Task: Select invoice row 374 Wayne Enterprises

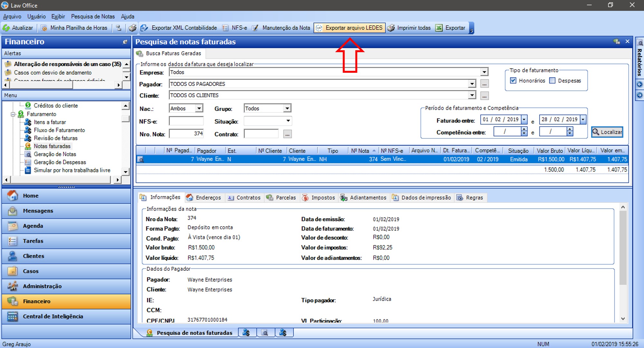Action: click(382, 159)
